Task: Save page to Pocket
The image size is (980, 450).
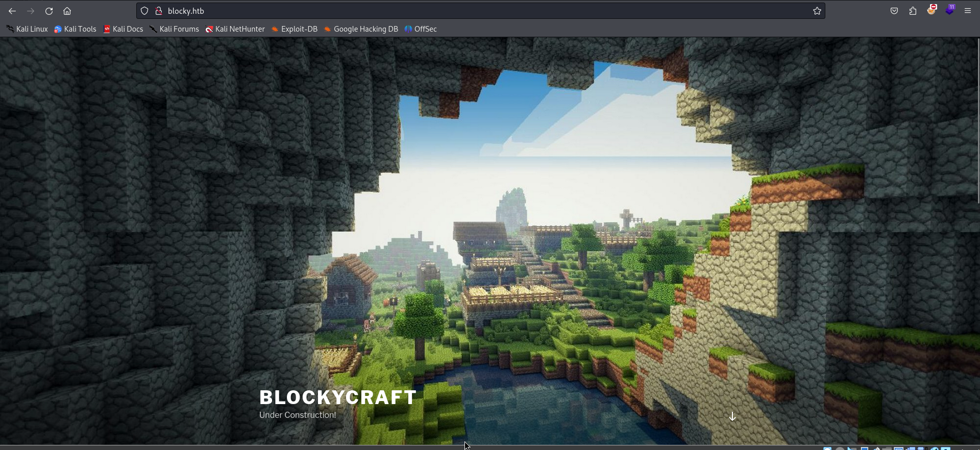Action: click(894, 11)
